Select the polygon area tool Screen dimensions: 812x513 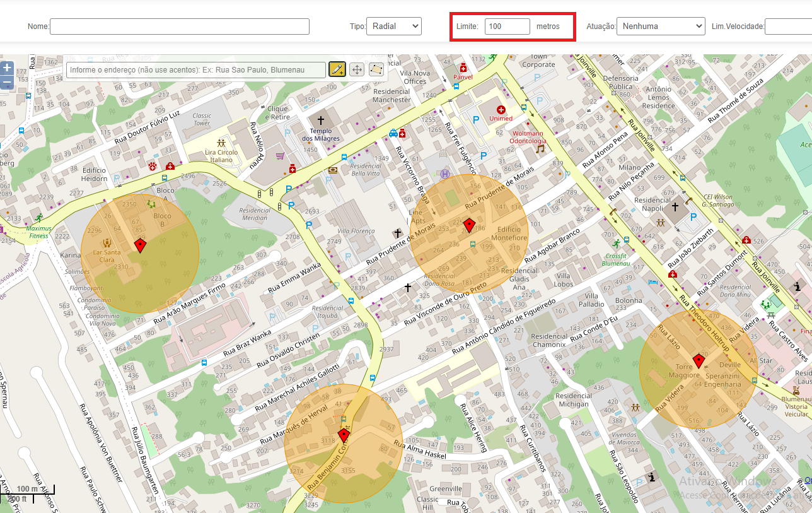click(x=376, y=69)
